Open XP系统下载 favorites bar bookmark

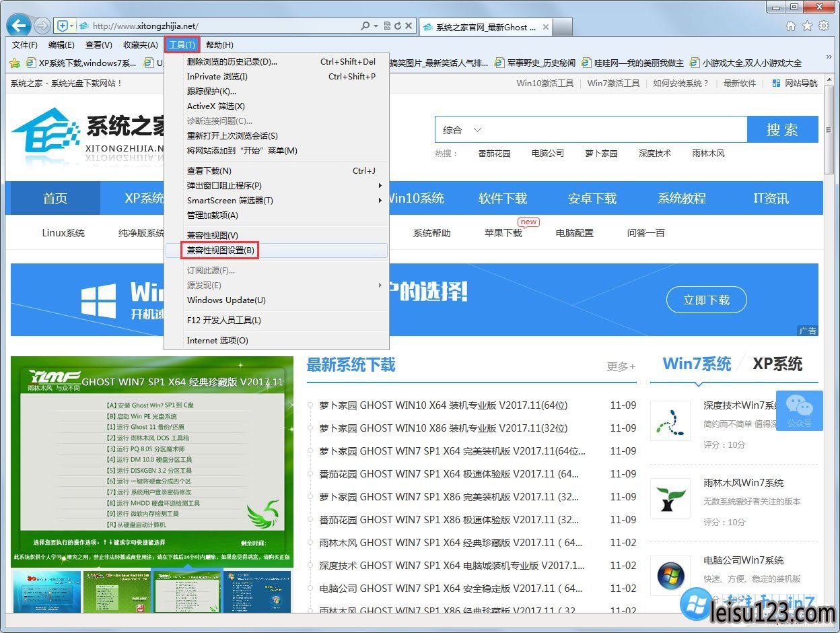point(81,63)
